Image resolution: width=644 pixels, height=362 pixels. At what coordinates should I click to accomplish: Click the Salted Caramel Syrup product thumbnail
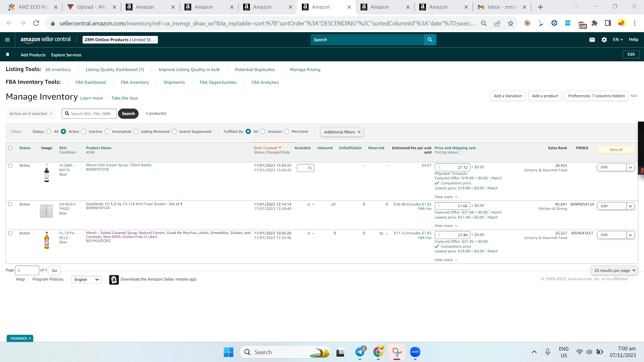(x=47, y=240)
